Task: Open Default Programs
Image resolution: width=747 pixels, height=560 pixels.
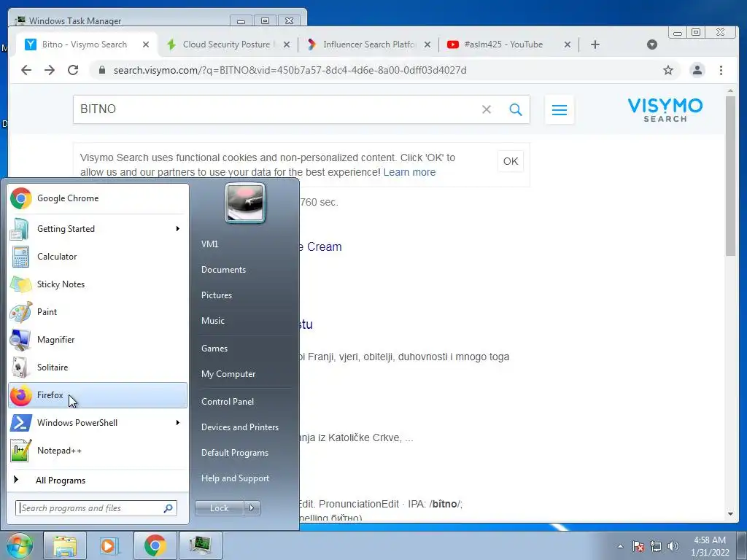Action: [235, 453]
